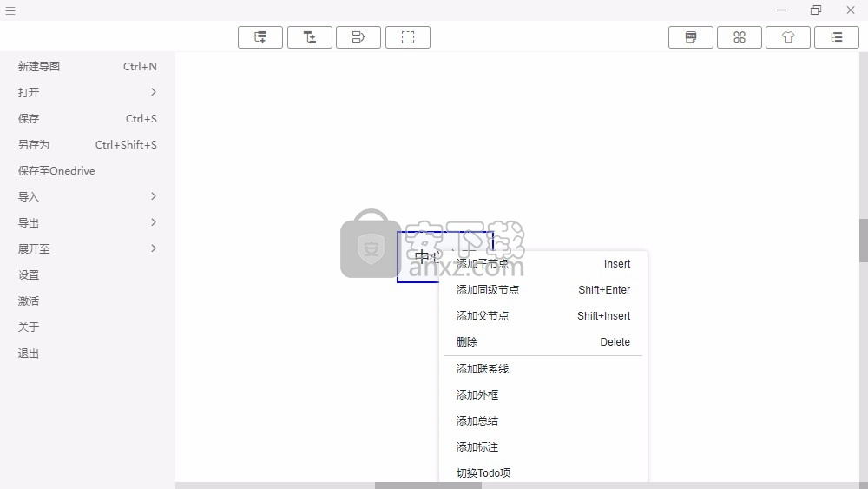Image resolution: width=868 pixels, height=489 pixels.
Task: Open the four-circle layout structure icon
Action: (x=740, y=37)
